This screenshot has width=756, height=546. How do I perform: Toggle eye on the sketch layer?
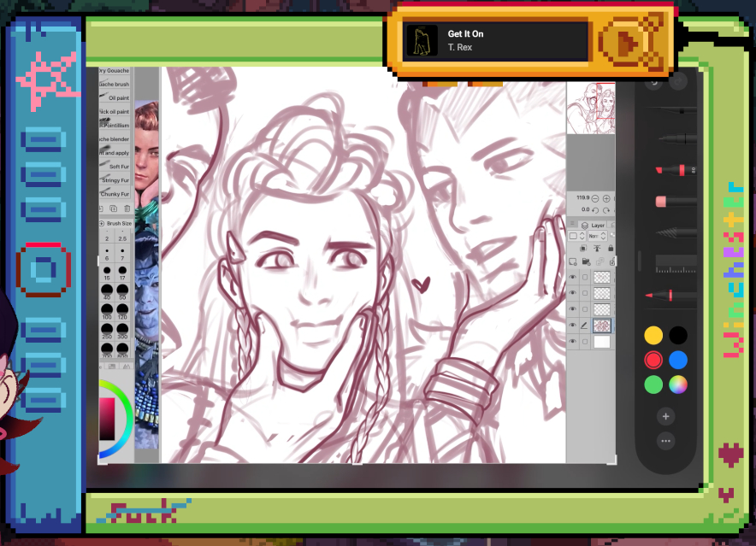pos(573,325)
